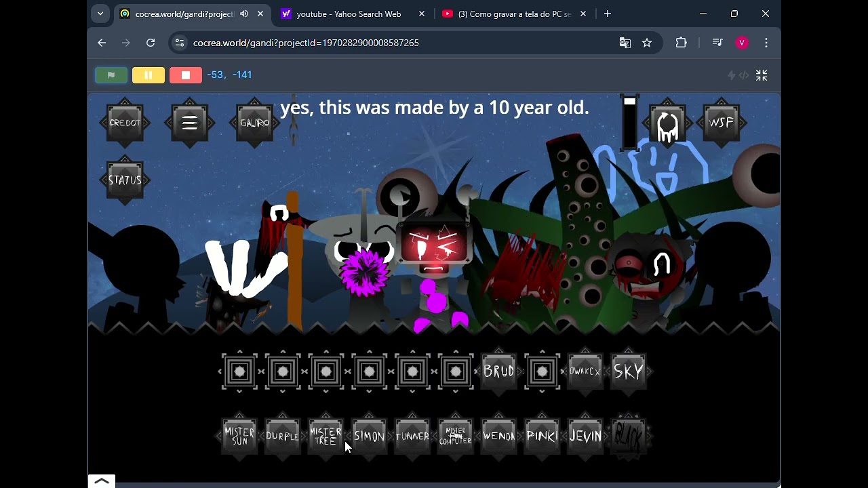
Task: Click the green flag start button
Action: (111, 75)
